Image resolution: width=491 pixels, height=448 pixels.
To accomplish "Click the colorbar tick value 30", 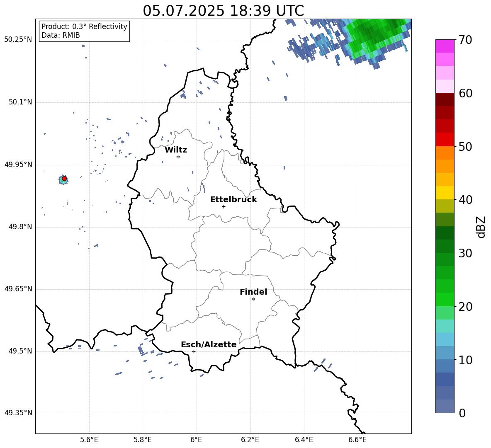I will pyautogui.click(x=466, y=253).
